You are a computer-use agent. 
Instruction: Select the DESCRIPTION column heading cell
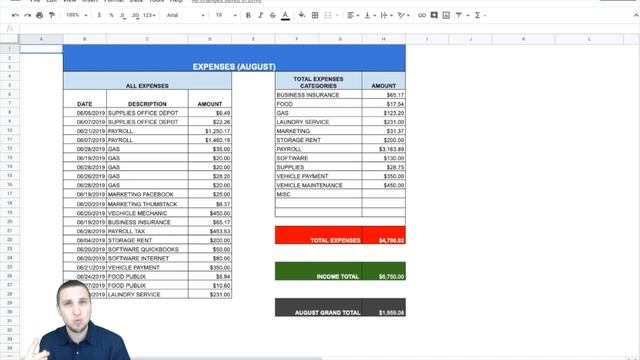point(147,99)
